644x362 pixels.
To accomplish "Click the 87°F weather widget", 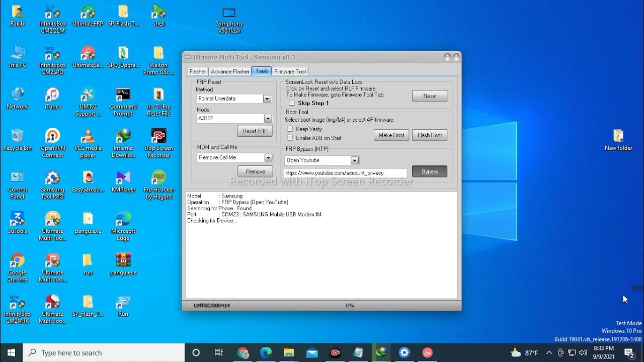I will [x=524, y=353].
